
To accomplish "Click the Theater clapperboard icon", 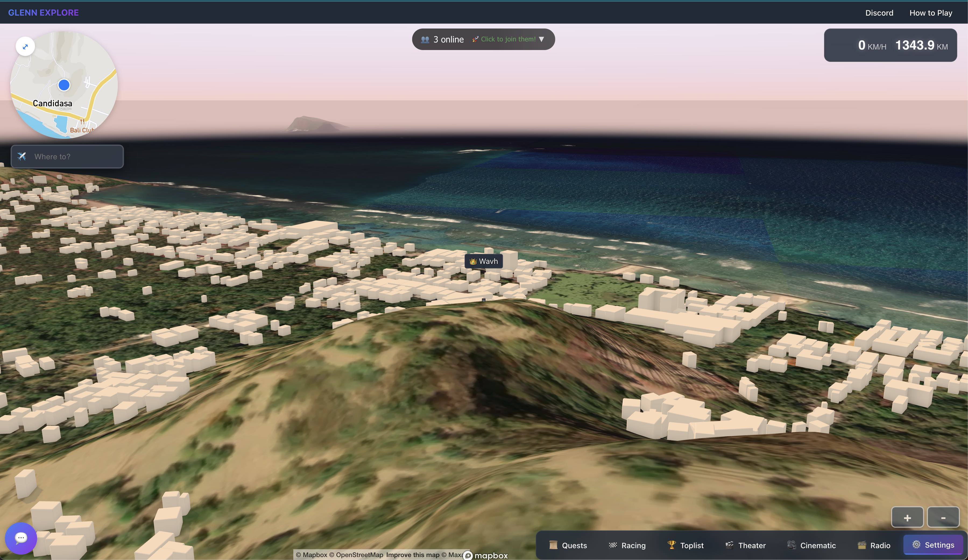I will pos(729,545).
